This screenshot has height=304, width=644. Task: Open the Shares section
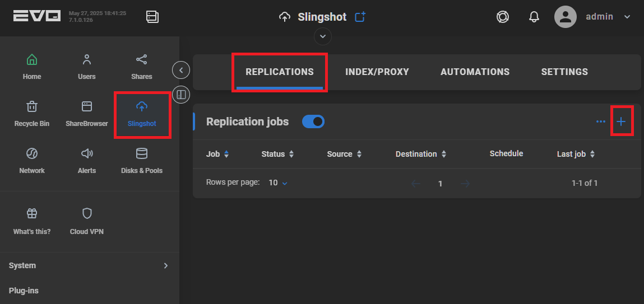(x=142, y=67)
